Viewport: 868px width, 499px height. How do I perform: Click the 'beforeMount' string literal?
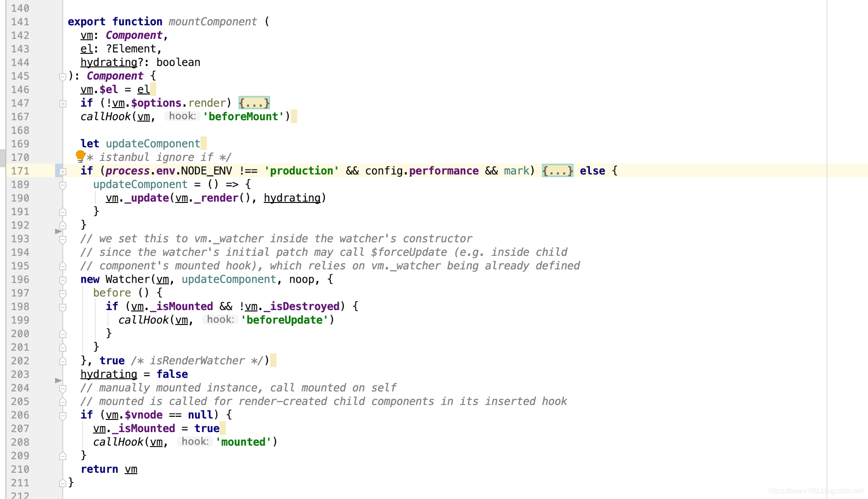[x=243, y=117]
